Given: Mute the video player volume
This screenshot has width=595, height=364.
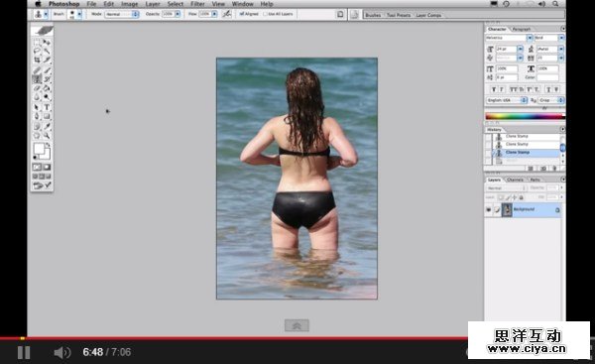Looking at the screenshot, I should click(61, 353).
